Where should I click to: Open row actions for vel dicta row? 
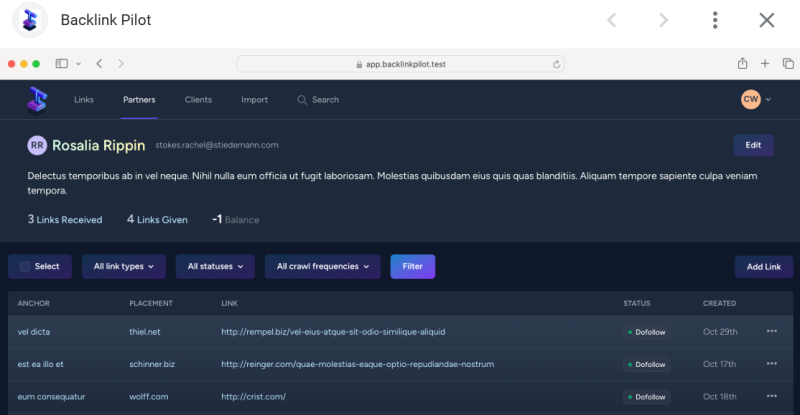pos(771,331)
